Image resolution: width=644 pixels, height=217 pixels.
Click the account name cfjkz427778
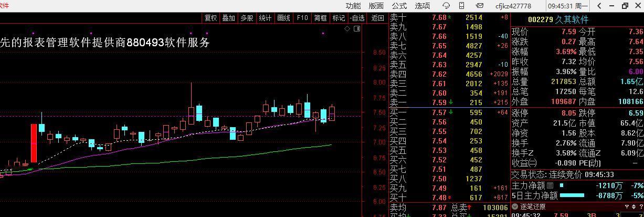coord(513,6)
